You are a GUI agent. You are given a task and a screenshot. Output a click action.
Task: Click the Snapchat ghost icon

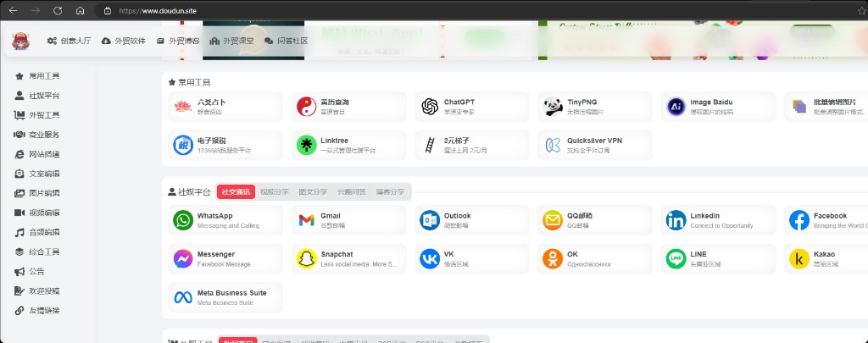click(306, 259)
